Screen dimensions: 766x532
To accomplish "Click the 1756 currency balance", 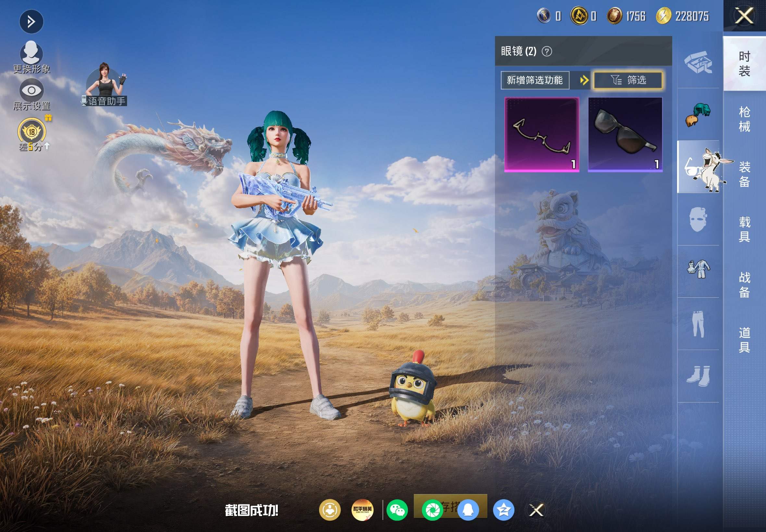I will coord(636,16).
